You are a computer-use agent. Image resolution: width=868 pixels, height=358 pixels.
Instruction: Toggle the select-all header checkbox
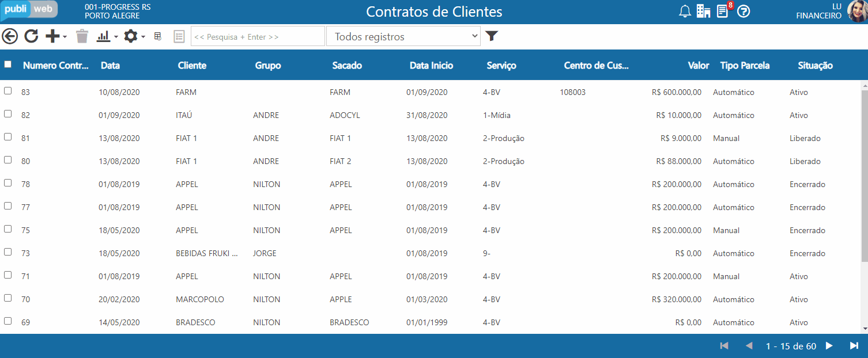[x=7, y=64]
